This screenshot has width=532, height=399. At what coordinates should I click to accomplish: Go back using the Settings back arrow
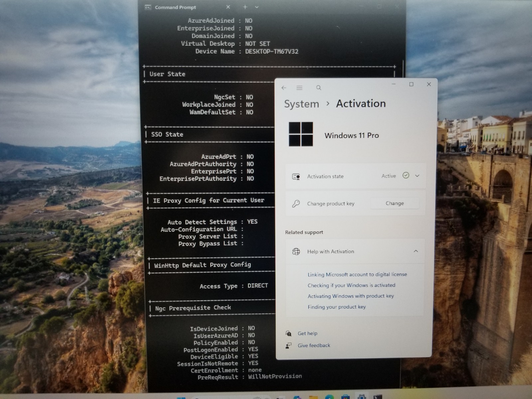(x=284, y=88)
